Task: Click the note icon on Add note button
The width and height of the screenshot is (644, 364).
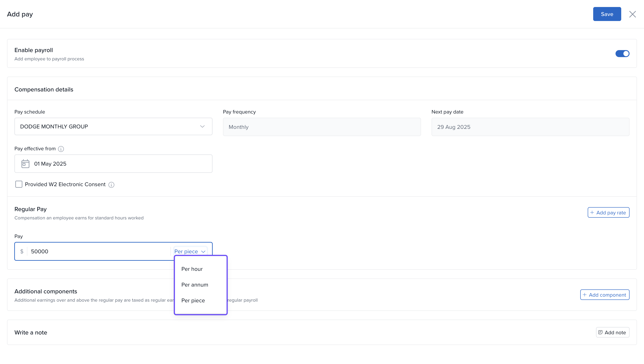Action: 600,332
